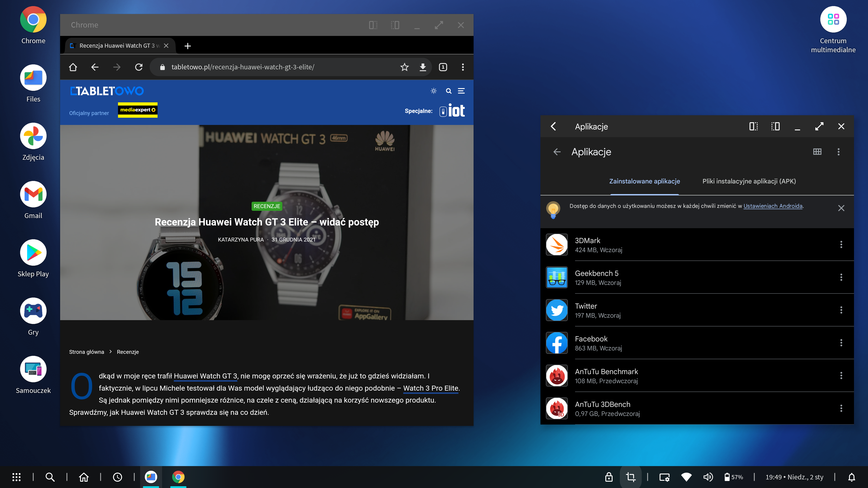The height and width of the screenshot is (488, 868).
Task: Select the Twitter app entry
Action: click(x=697, y=310)
